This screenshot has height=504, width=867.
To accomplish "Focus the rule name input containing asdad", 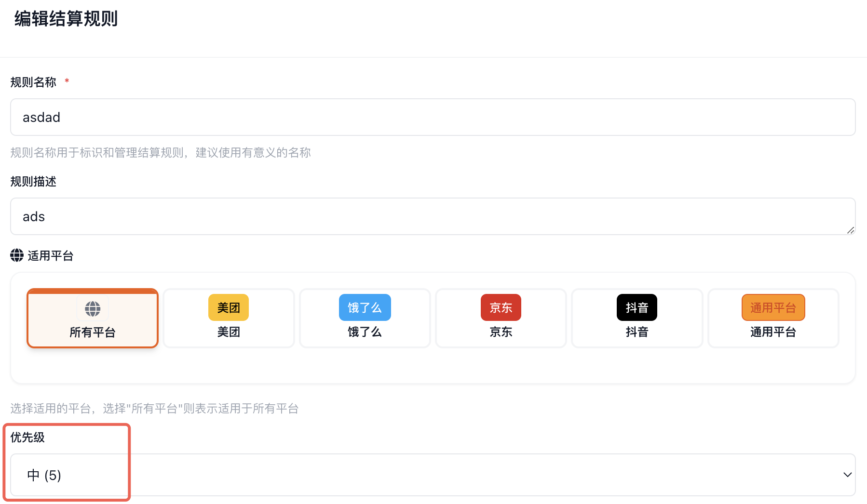I will 433,118.
